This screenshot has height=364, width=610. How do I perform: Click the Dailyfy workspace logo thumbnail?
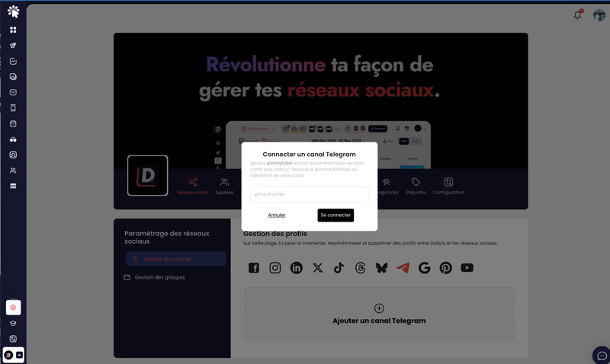(x=147, y=176)
